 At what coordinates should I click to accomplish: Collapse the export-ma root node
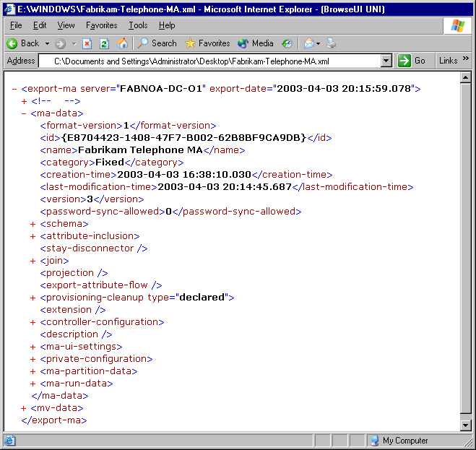point(14,89)
